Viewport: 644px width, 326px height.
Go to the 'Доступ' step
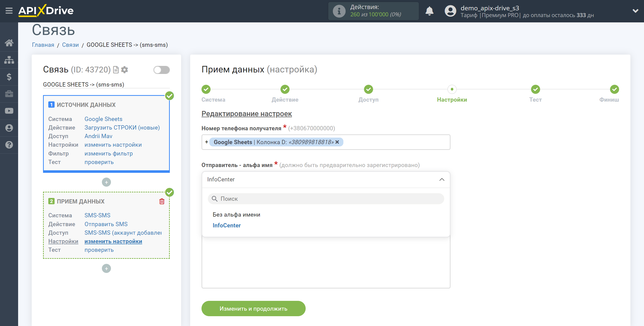point(369,89)
